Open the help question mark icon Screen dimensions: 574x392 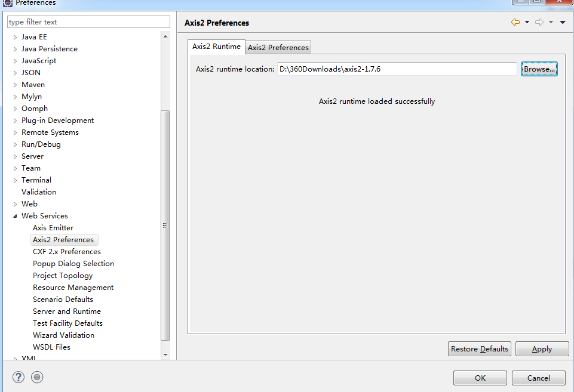[19, 377]
